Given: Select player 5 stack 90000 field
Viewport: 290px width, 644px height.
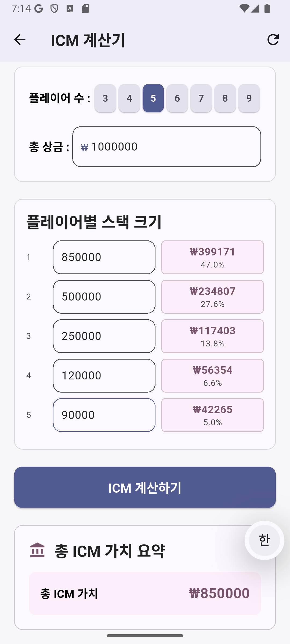Looking at the screenshot, I should coord(104,415).
